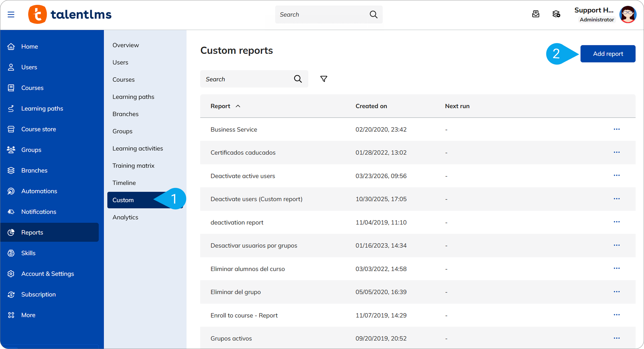Select Training matrix in reports submenu
Screen dimensions: 644x349
pyautogui.click(x=133, y=166)
